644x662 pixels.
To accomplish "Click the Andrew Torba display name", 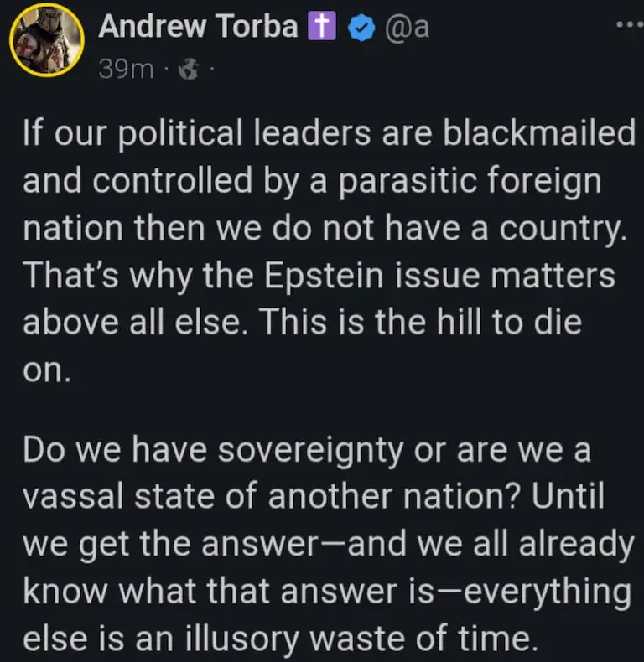I will click(198, 27).
